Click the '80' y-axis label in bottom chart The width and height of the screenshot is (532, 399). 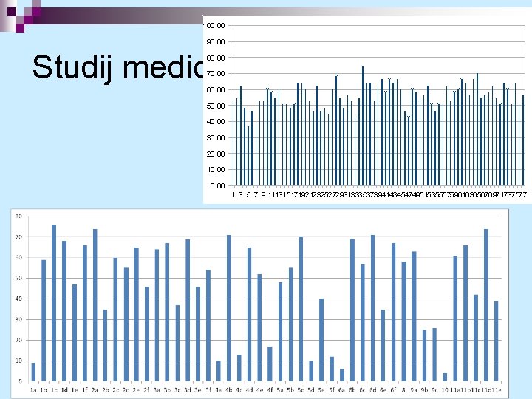click(x=18, y=216)
